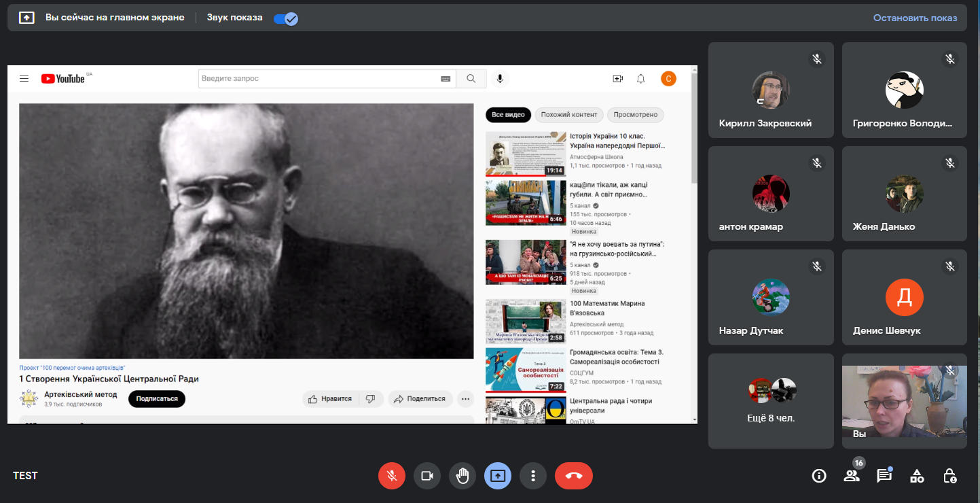980x503 pixels.
Task: Dislike the video with thumbs-down icon
Action: pyautogui.click(x=371, y=399)
